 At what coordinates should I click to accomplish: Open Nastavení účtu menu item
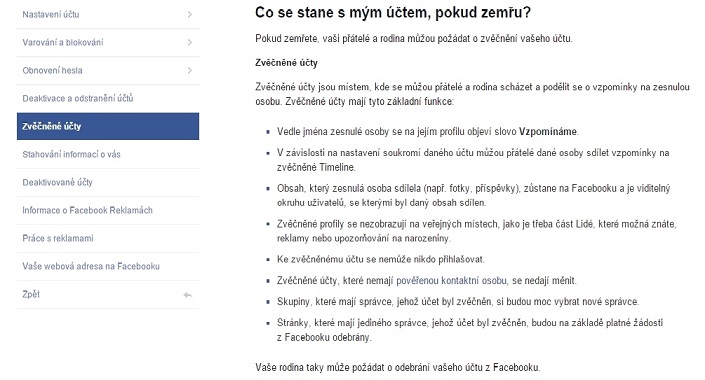coord(108,14)
